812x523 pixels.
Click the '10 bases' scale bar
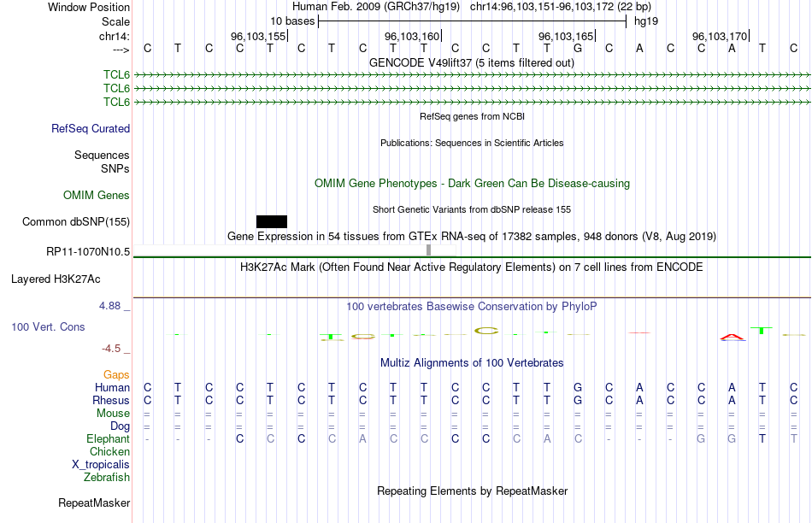(473, 21)
